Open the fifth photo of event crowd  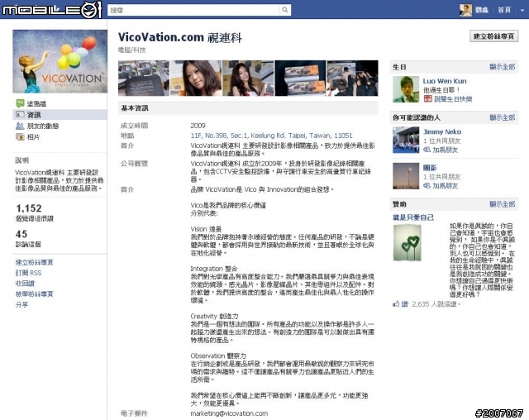[x=353, y=79]
